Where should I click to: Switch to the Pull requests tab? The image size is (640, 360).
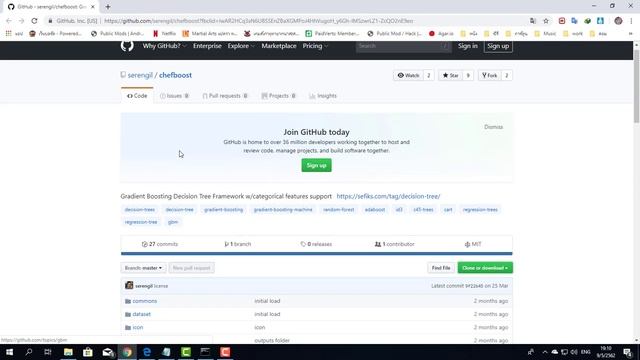(225, 96)
